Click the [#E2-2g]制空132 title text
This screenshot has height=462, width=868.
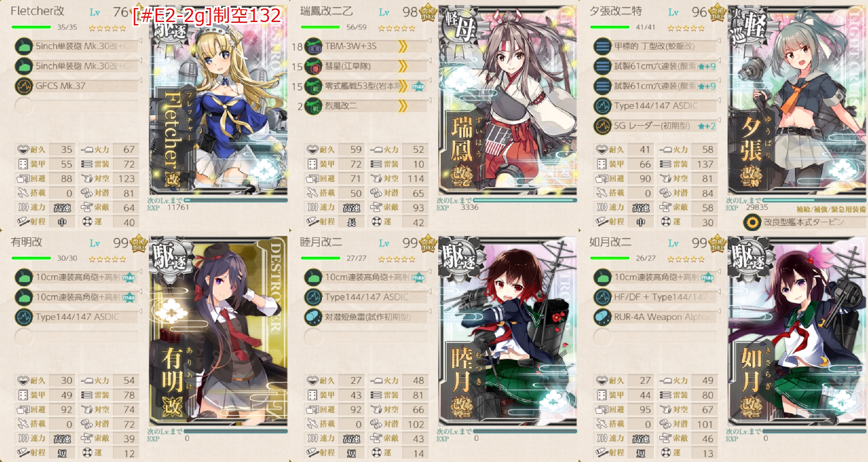click(x=206, y=16)
